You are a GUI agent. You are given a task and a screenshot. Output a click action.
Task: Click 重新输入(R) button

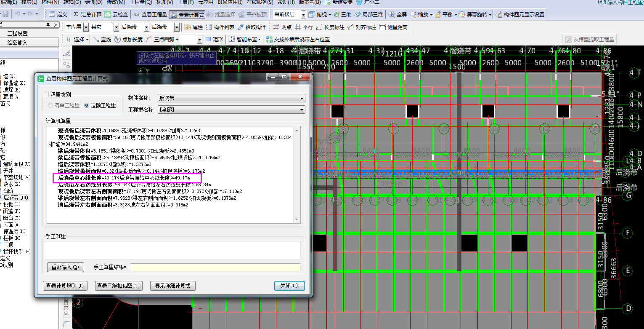point(65,267)
